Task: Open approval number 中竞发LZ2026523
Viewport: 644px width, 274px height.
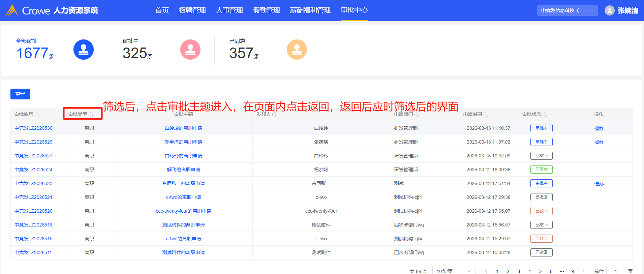Action: pyautogui.click(x=33, y=183)
